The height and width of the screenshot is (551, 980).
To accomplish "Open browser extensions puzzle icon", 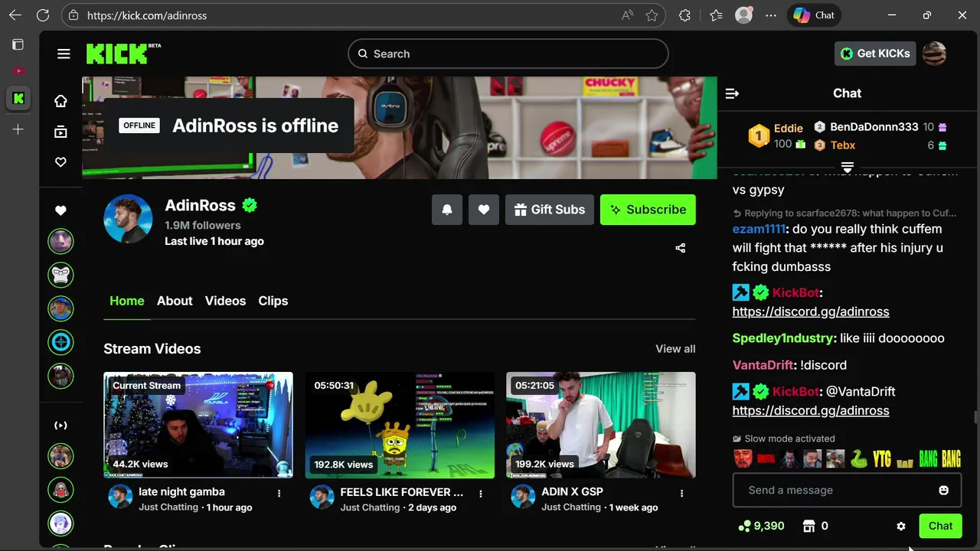I will point(684,15).
